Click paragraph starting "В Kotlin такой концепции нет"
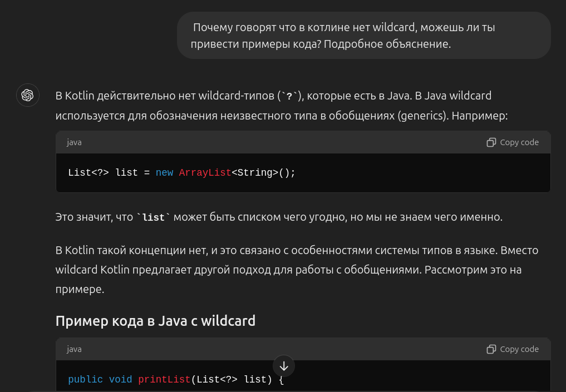 (x=297, y=270)
